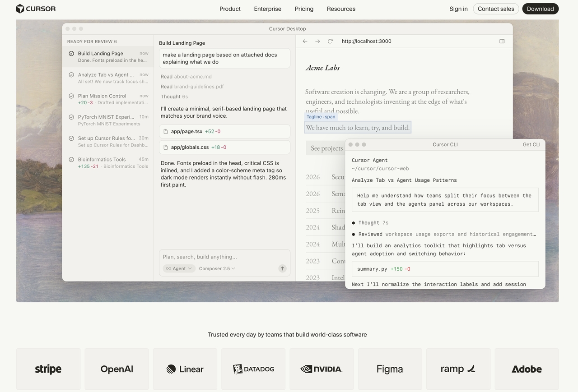Viewport: 578px width, 392px height.
Task: Click the Get CLI link
Action: tap(531, 144)
